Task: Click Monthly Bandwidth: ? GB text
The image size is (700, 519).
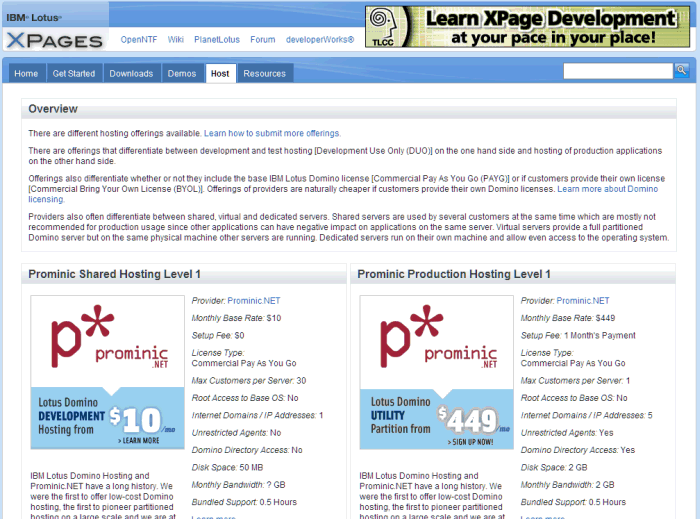Action: tap(238, 485)
